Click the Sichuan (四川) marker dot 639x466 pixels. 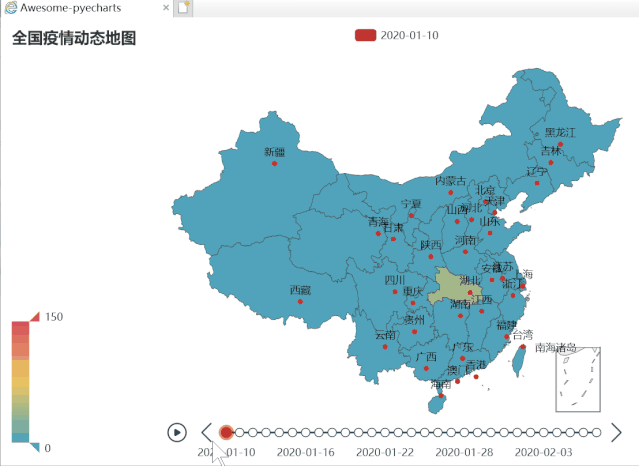395,292
